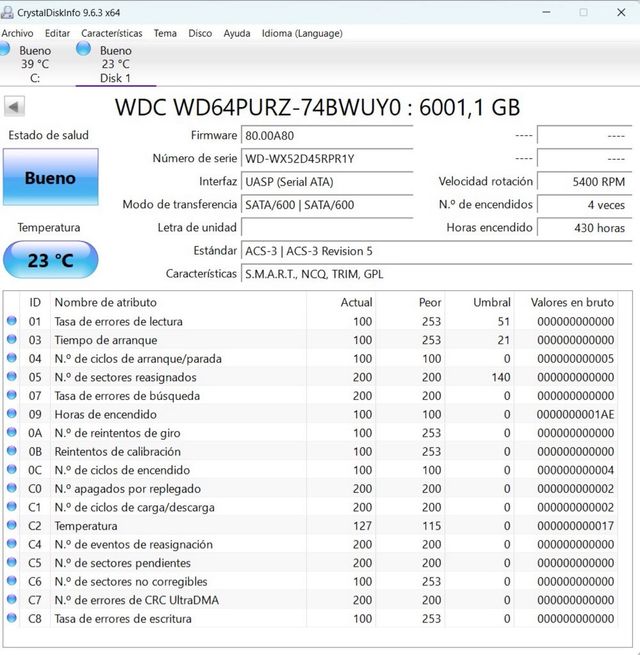Click the status dot for sectores pendientes
The image size is (640, 655).
12,562
